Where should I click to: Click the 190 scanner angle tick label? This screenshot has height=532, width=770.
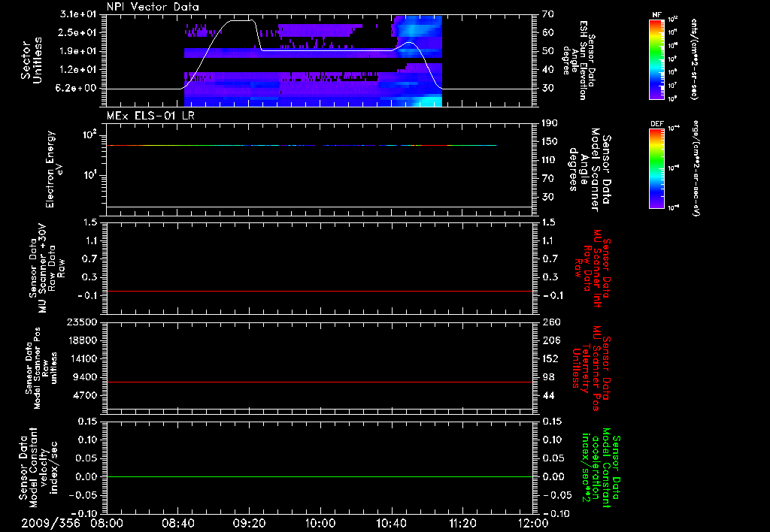[x=551, y=123]
